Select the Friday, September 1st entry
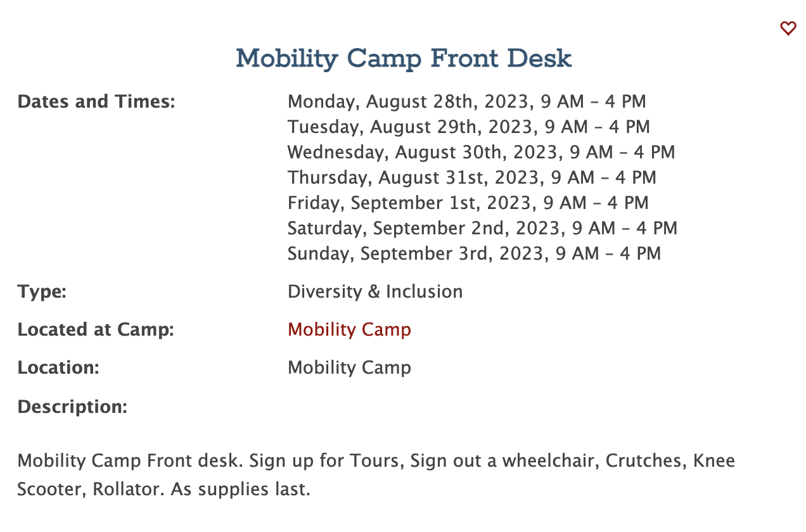The image size is (806, 532). (468, 203)
